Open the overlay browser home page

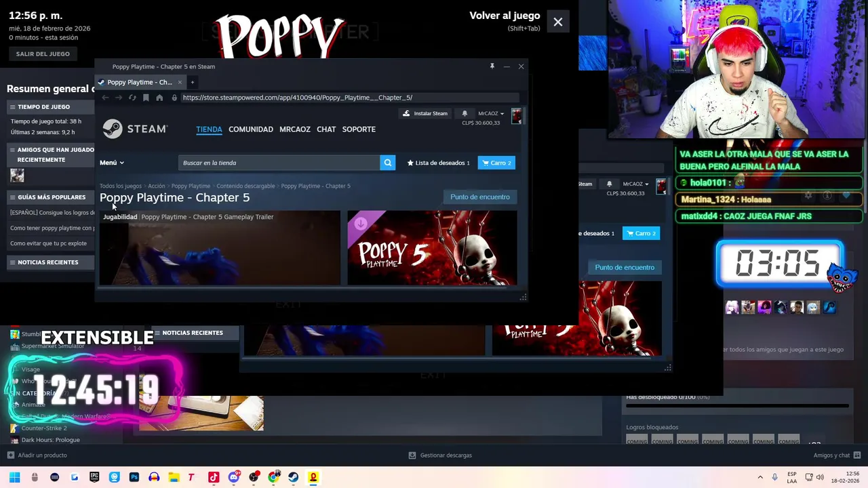(159, 98)
